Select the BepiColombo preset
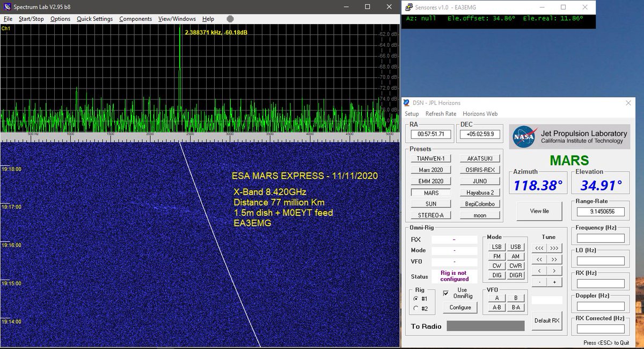The height and width of the screenshot is (349, 644). (x=480, y=203)
